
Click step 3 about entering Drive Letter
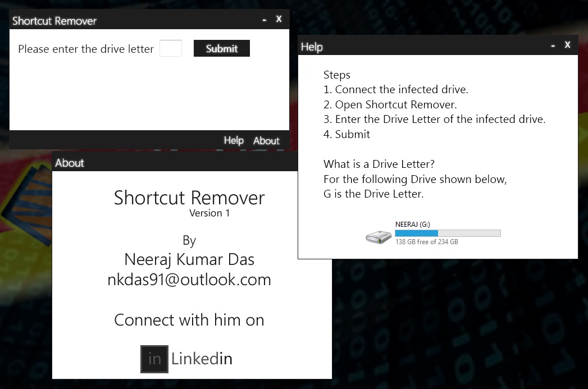(434, 119)
